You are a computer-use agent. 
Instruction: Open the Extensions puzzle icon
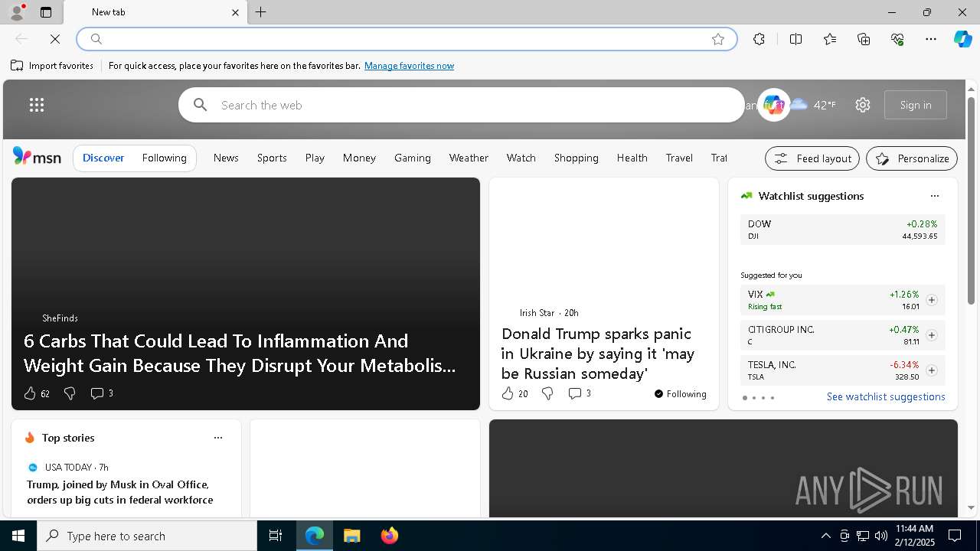[x=759, y=39]
